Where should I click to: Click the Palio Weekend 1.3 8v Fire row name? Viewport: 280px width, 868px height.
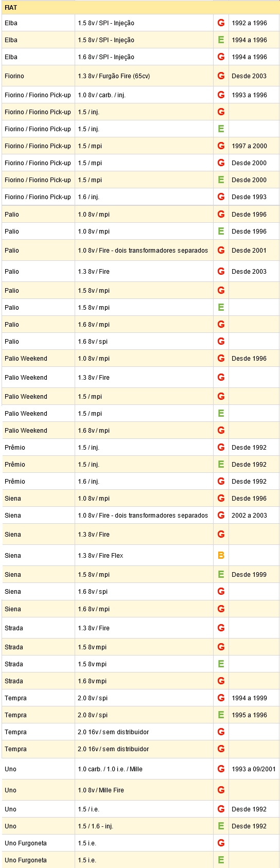tap(26, 377)
